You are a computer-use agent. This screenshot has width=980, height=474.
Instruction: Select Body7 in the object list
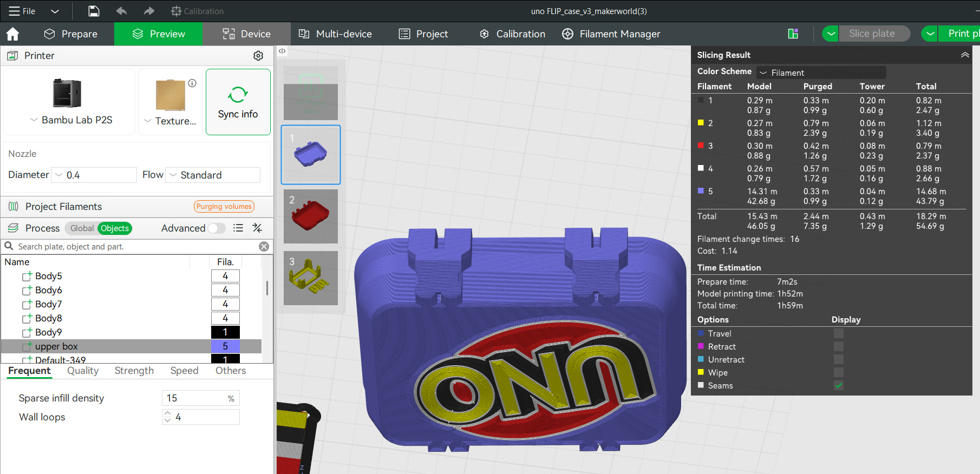[x=49, y=304]
